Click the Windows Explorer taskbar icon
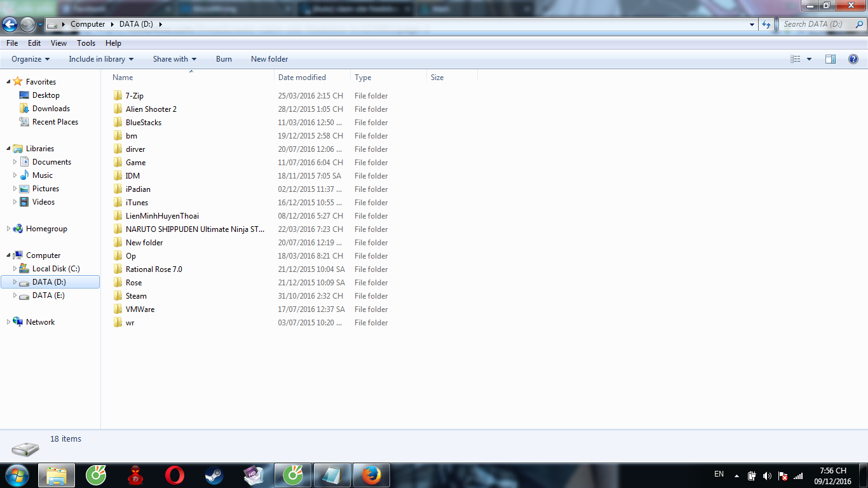 pos(57,475)
